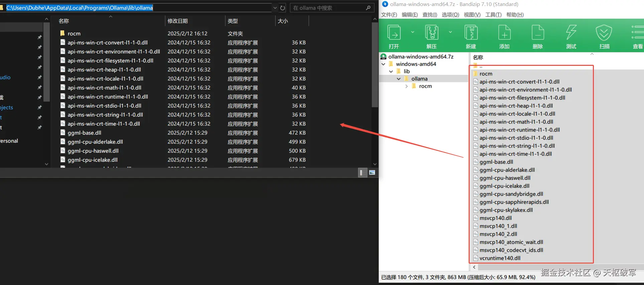Click the search magnifier icon in Explorer
This screenshot has height=285, width=644.
(368, 8)
